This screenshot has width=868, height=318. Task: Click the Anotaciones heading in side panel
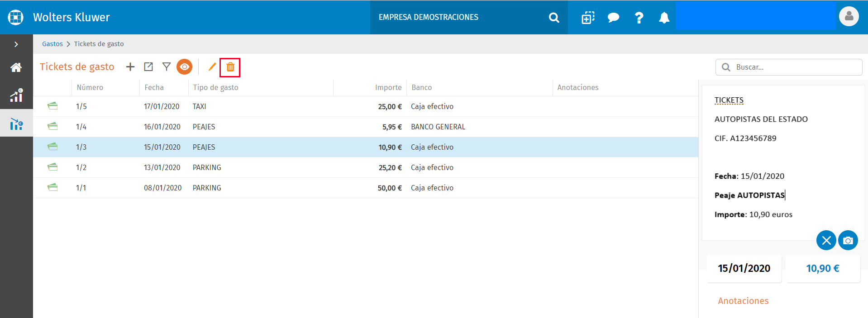click(x=743, y=301)
